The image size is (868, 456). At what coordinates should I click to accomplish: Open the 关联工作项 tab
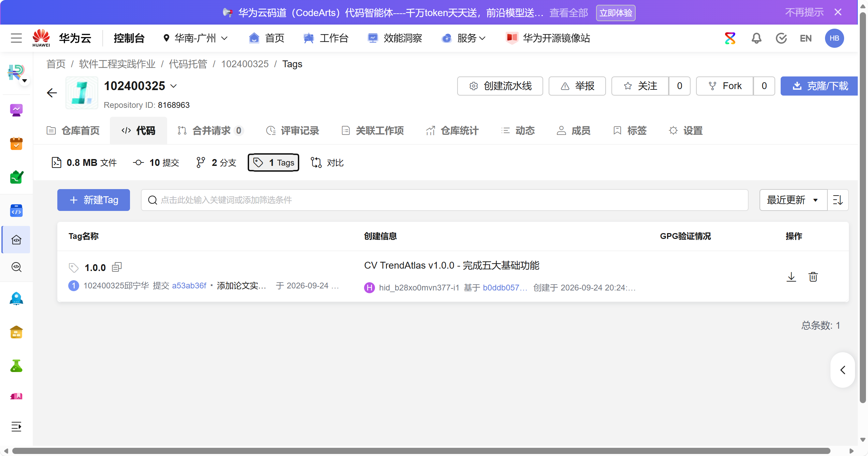point(373,131)
